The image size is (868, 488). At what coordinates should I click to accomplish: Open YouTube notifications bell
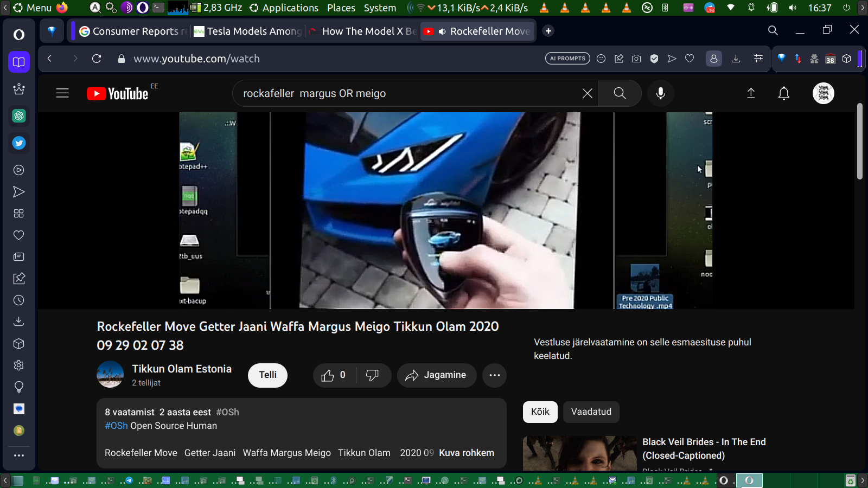[783, 93]
